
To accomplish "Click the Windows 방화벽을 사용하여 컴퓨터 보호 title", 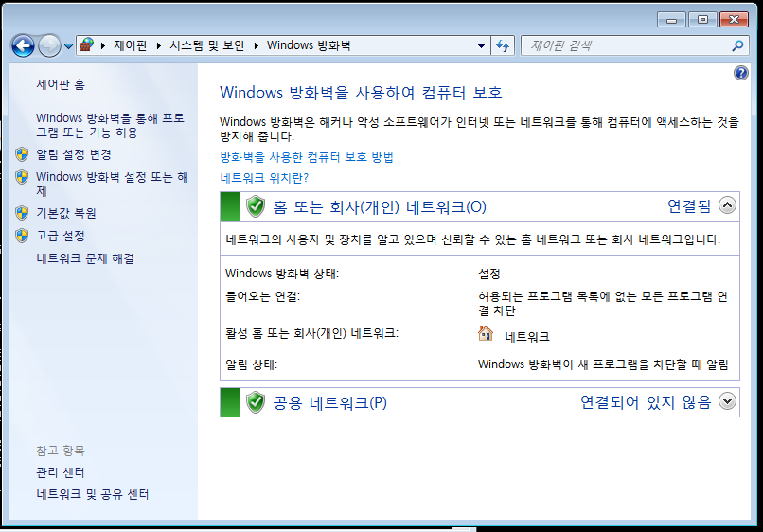I will point(361,93).
